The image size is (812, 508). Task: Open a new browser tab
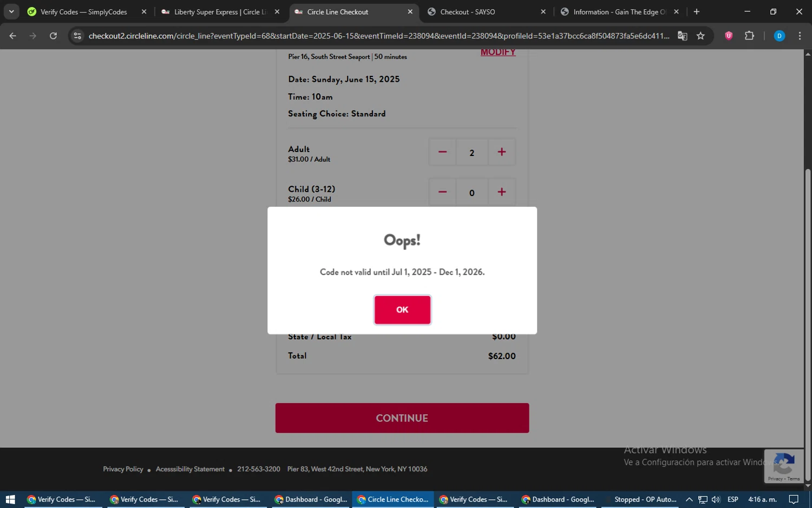tap(697, 12)
